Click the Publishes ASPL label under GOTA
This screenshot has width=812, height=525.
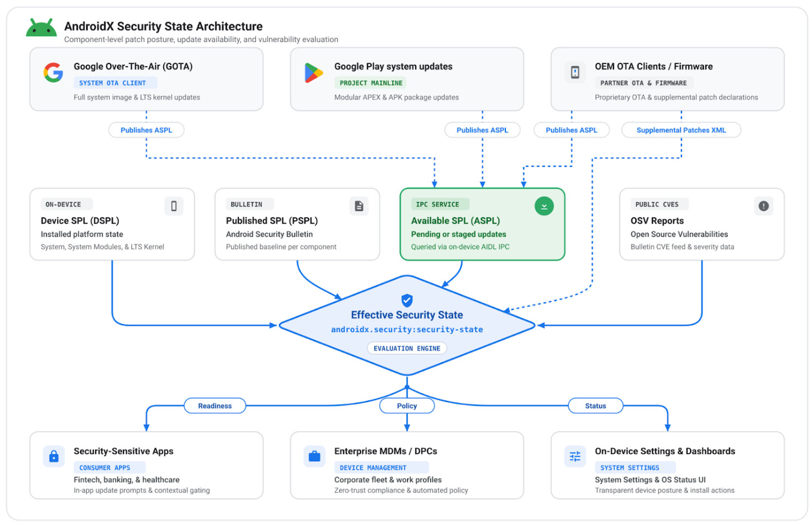pos(146,130)
